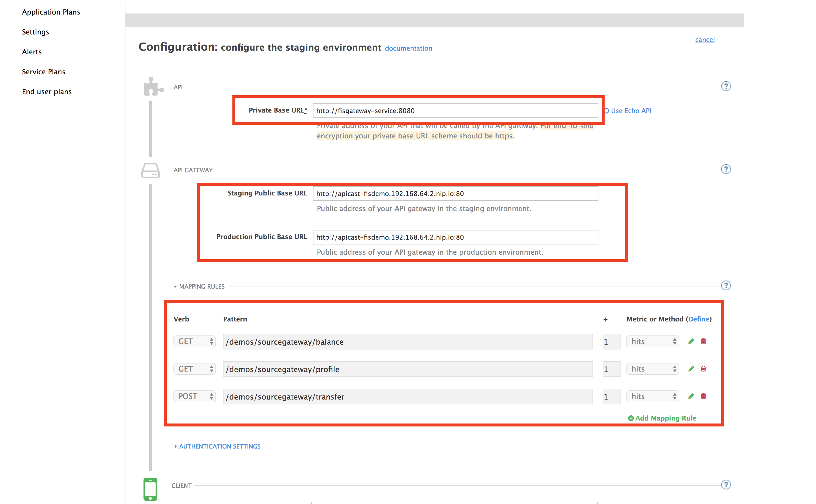
Task: Go to Service Plans sidebar item
Action: point(44,72)
